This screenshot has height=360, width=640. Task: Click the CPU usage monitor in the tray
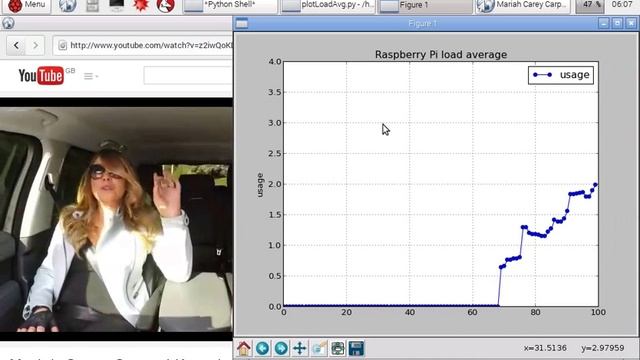590,5
